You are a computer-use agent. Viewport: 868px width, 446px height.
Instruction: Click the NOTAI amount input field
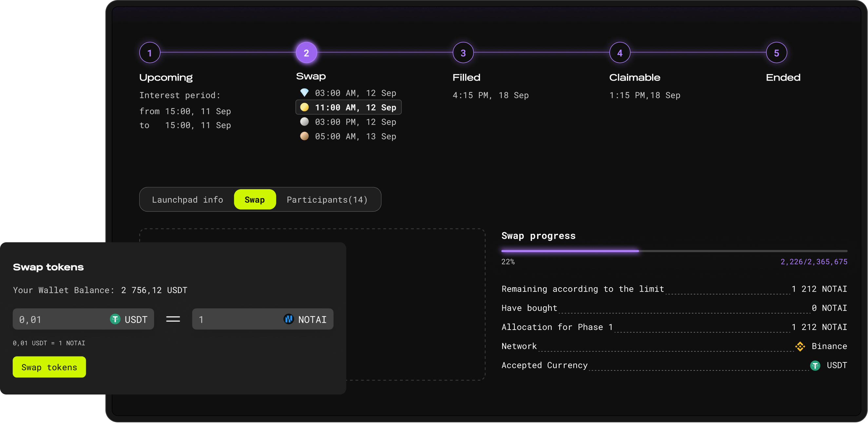[x=236, y=319]
